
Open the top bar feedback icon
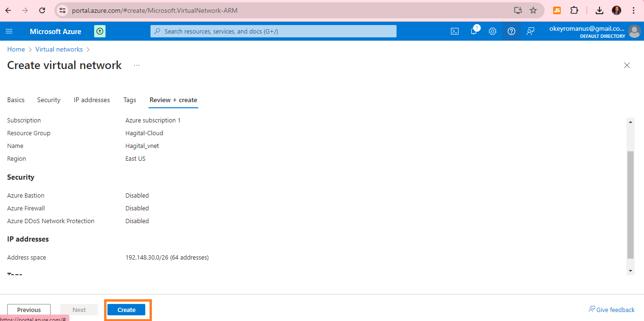click(x=530, y=31)
